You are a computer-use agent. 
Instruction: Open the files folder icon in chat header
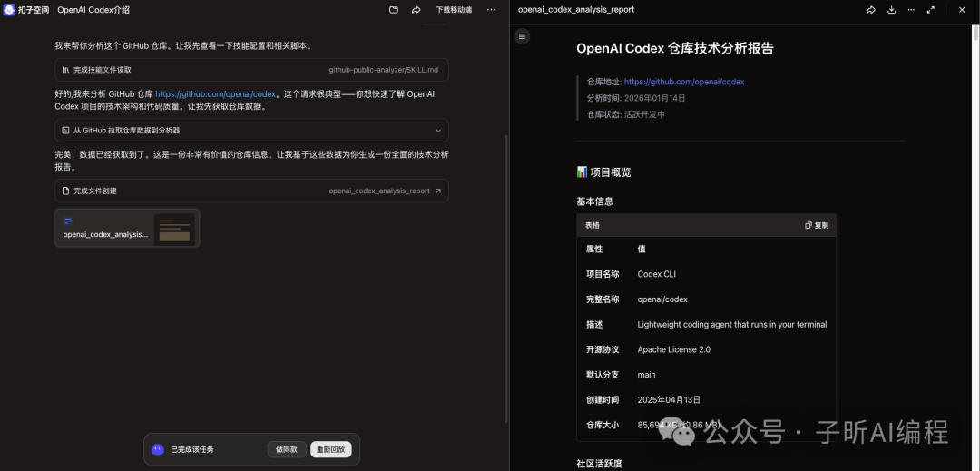click(394, 10)
